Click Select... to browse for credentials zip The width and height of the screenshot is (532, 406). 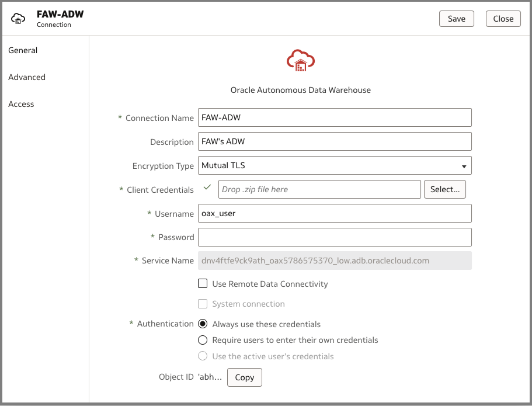click(x=445, y=189)
